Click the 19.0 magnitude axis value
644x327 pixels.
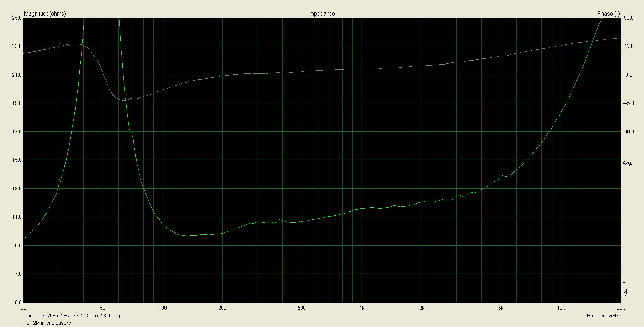[x=17, y=103]
